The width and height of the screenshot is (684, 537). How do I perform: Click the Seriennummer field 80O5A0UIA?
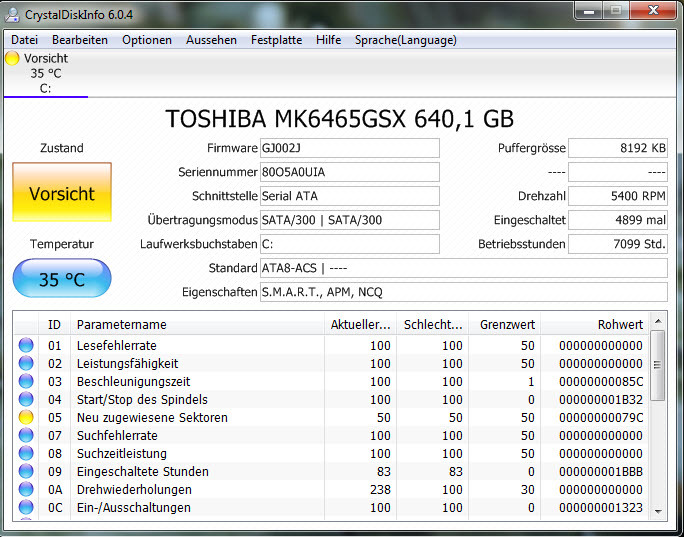[350, 172]
